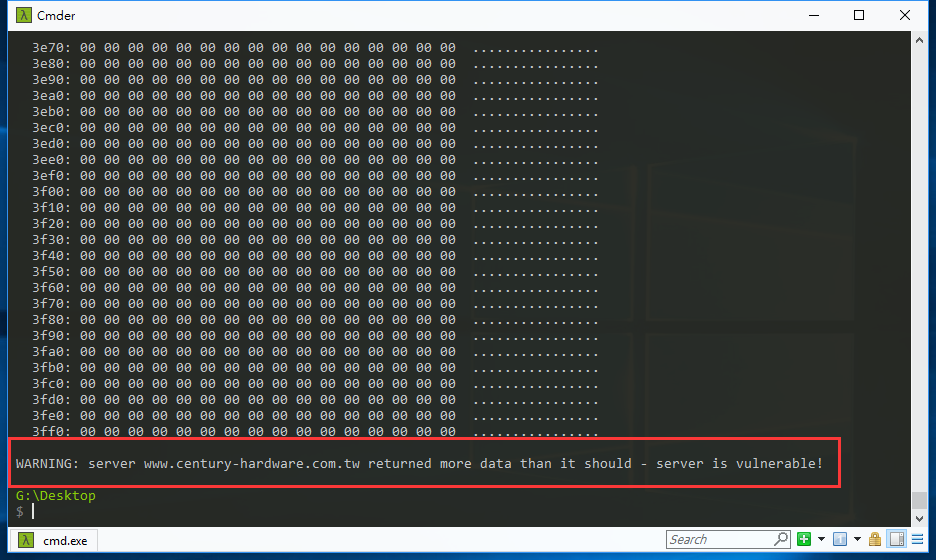This screenshot has width=936, height=560.
Task: Click the 3fa0: hex offset row
Action: pyautogui.click(x=315, y=352)
